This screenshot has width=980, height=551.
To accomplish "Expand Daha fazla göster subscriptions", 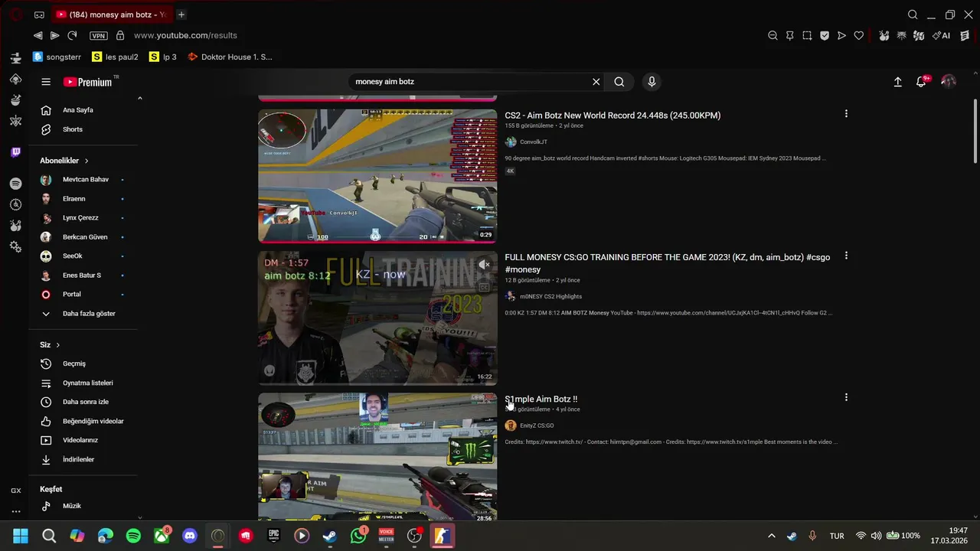I will click(83, 314).
